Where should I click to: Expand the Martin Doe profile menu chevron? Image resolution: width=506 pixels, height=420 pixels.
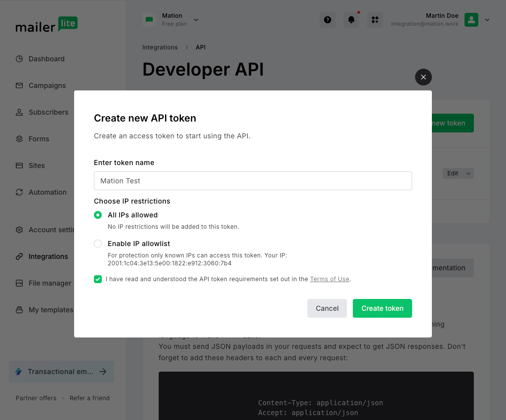[x=487, y=20]
